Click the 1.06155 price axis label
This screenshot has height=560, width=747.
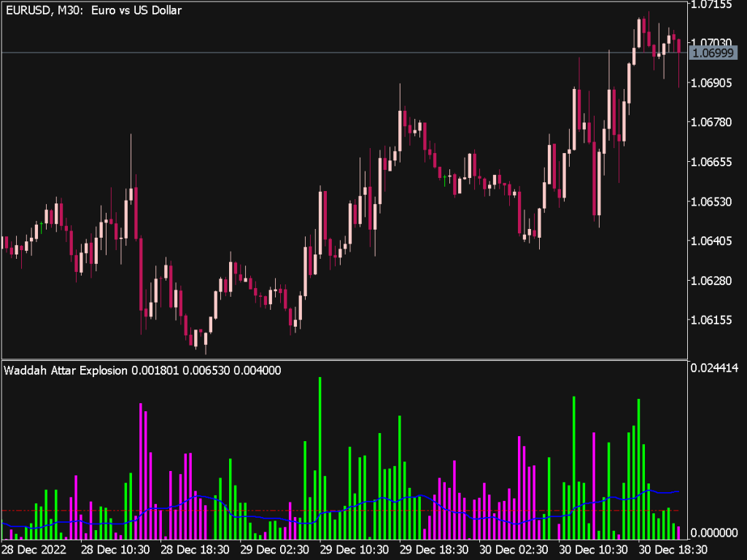pyautogui.click(x=711, y=320)
